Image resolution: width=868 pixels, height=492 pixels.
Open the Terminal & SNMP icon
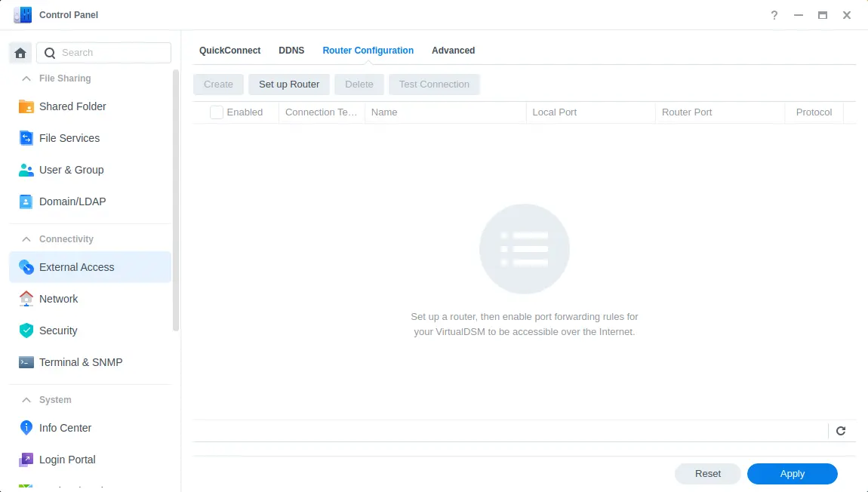click(x=26, y=362)
